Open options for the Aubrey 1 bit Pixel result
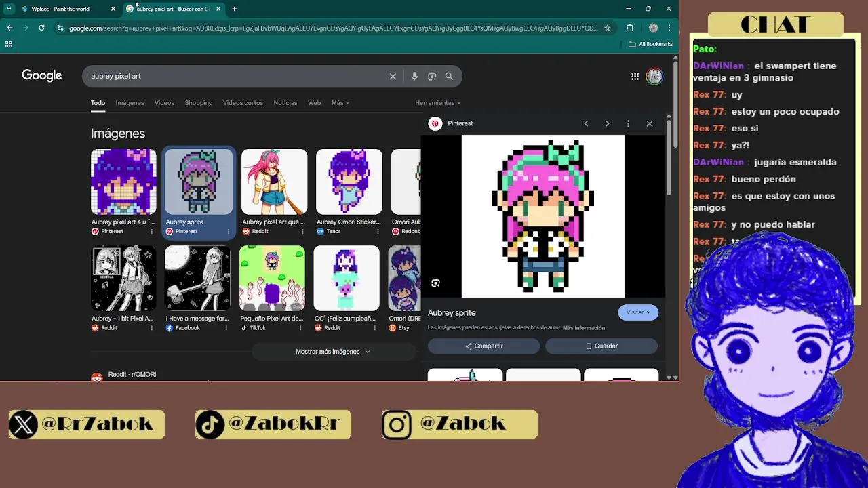The image size is (868, 488). (x=151, y=328)
